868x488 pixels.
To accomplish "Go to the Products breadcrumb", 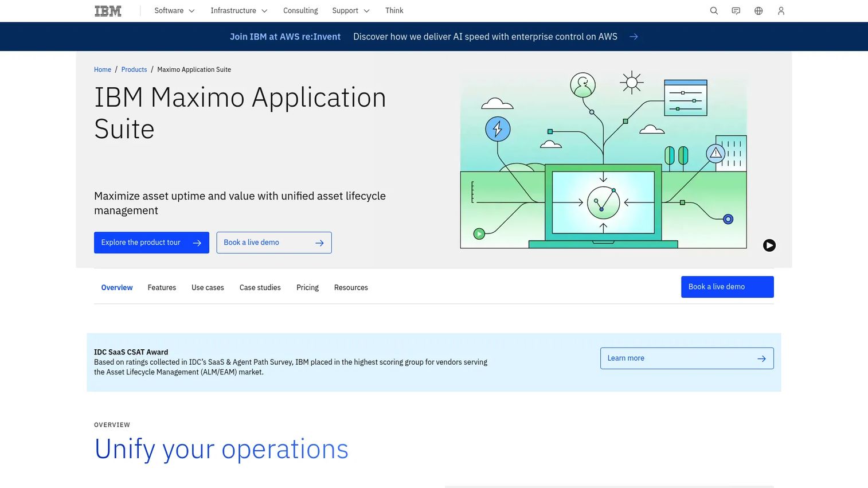I will tap(134, 69).
